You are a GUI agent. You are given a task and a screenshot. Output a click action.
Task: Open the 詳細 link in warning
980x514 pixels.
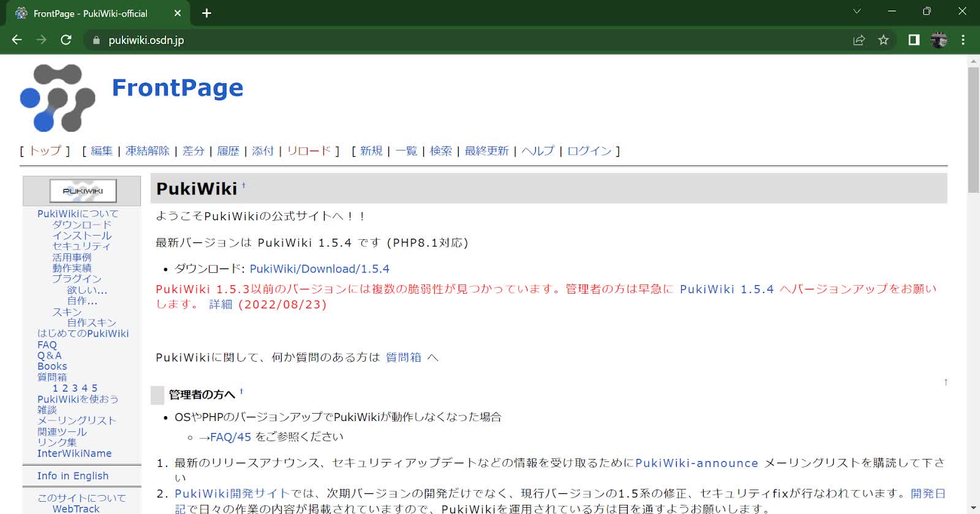click(221, 304)
